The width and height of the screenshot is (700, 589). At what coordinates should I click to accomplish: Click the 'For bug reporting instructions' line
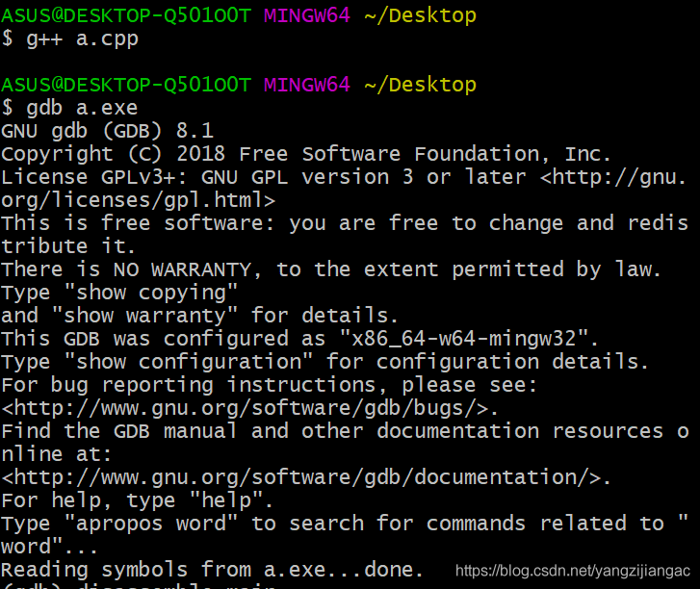click(x=270, y=386)
